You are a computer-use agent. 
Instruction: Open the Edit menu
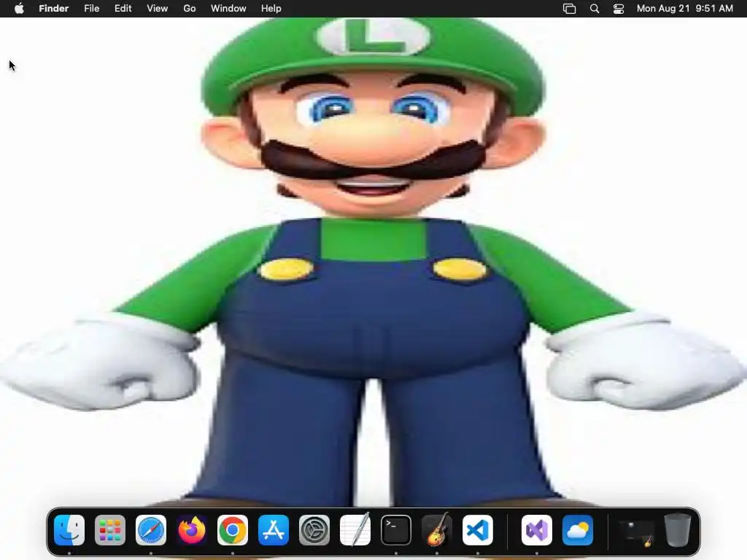tap(123, 9)
